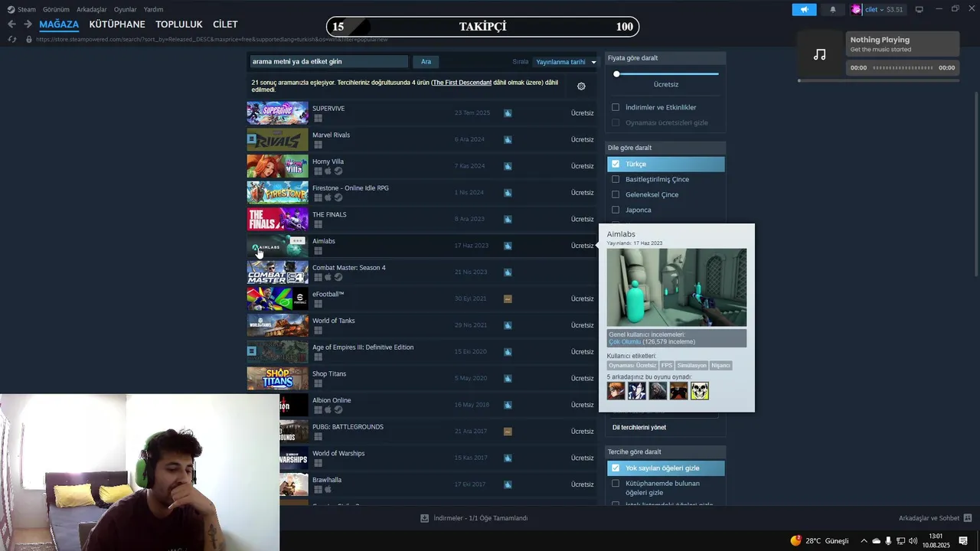The height and width of the screenshot is (551, 980).
Task: Go back with the left arrow
Action: [11, 24]
